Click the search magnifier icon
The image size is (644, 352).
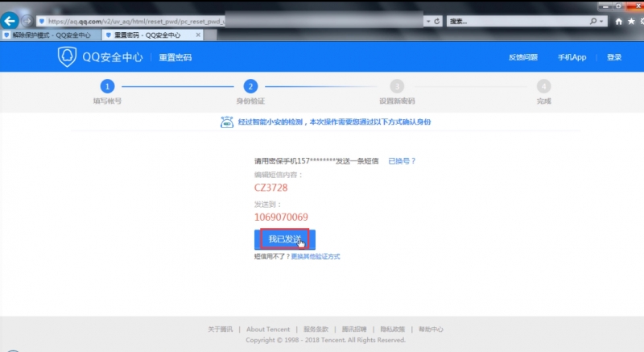[593, 21]
